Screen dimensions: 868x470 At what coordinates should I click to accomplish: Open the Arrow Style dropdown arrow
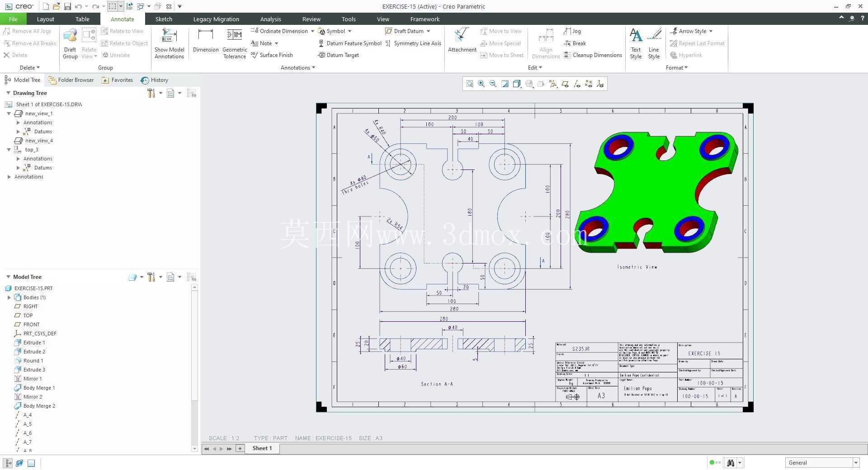711,31
